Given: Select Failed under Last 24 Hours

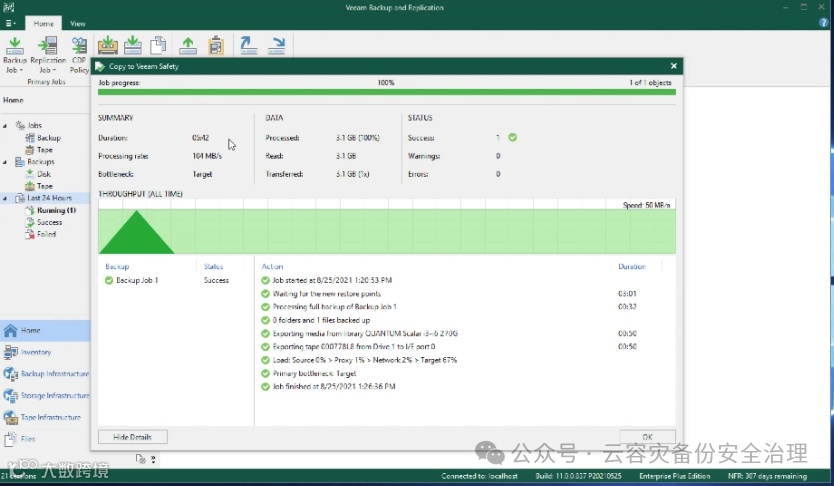Looking at the screenshot, I should [46, 234].
